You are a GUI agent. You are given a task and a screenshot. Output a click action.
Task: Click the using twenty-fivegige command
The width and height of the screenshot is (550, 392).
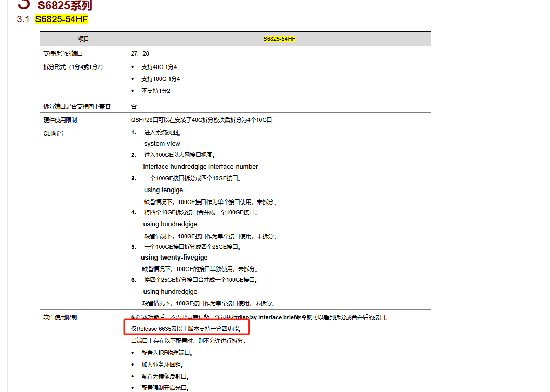[x=174, y=258]
